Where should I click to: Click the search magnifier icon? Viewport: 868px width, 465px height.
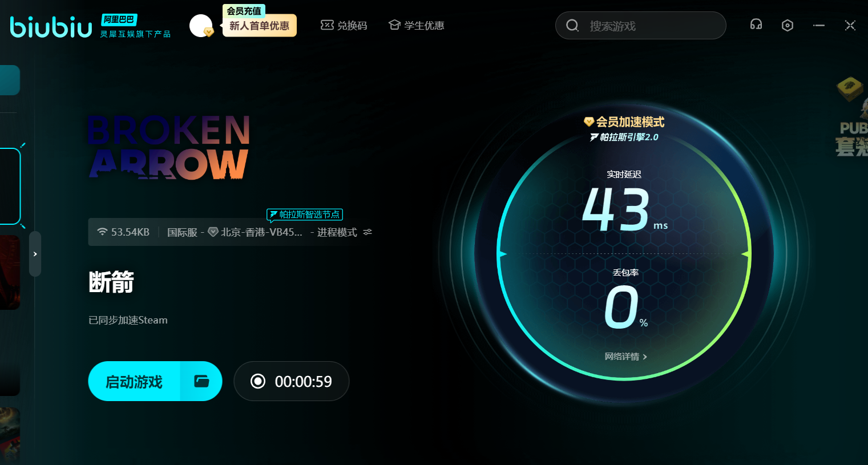572,26
